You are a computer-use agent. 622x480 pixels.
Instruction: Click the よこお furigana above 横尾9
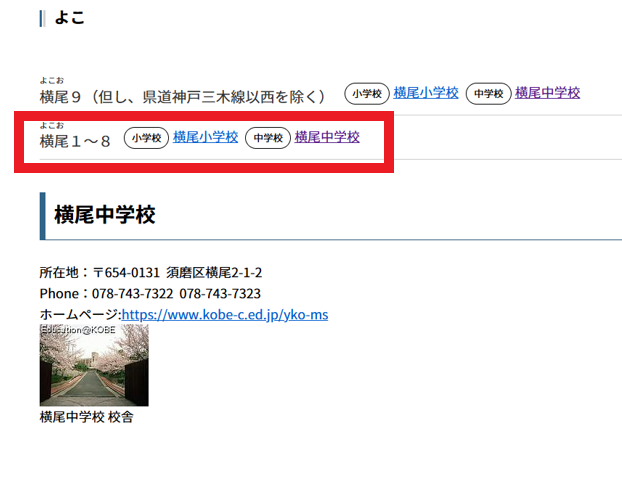pos(52,81)
